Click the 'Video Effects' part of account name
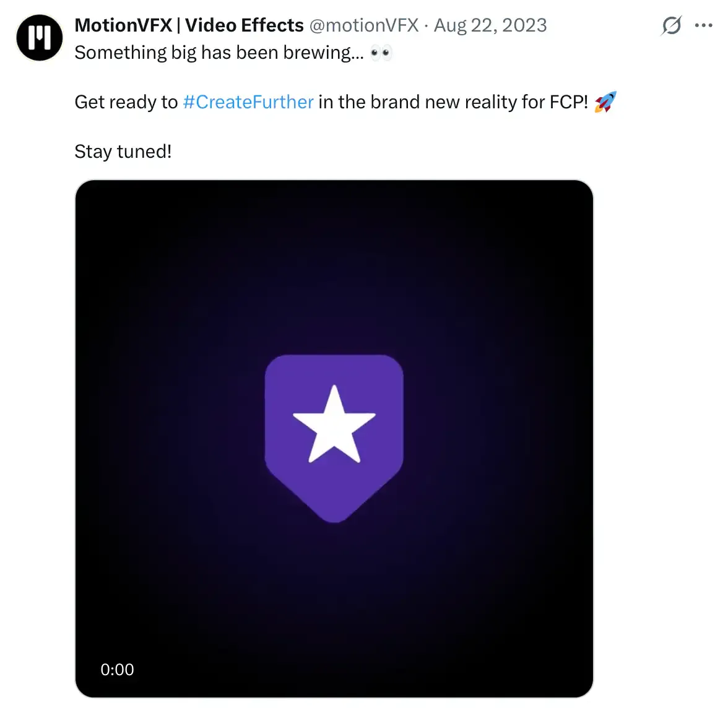Viewport: 728px width, 708px height. point(245,25)
